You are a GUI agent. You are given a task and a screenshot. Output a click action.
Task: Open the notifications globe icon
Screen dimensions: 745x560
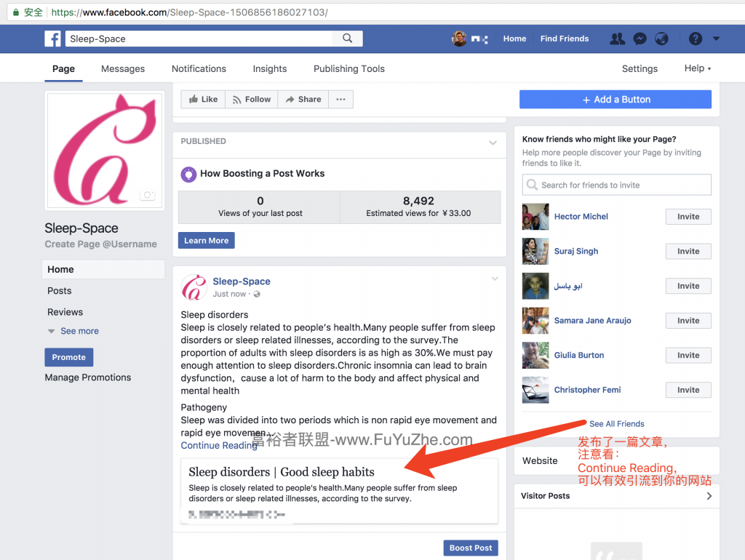point(662,39)
